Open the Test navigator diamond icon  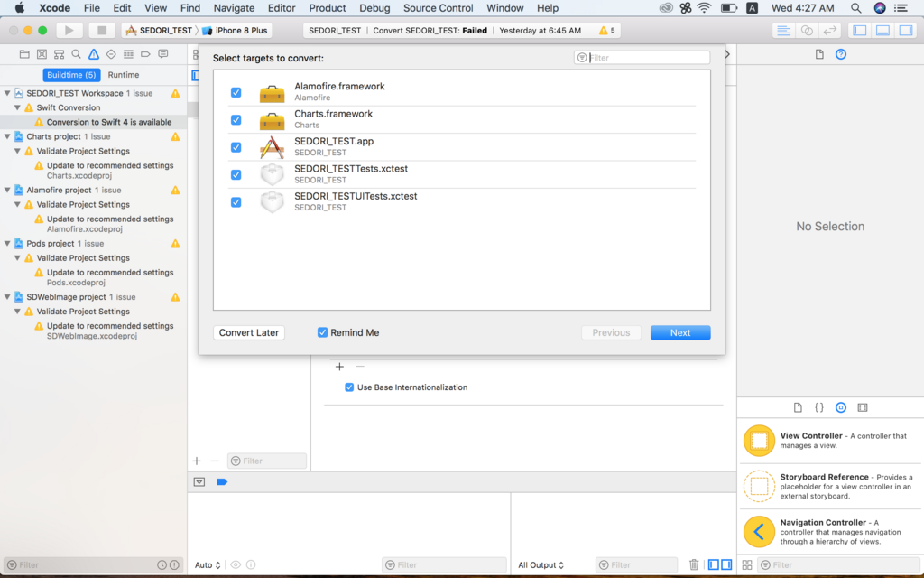tap(111, 54)
